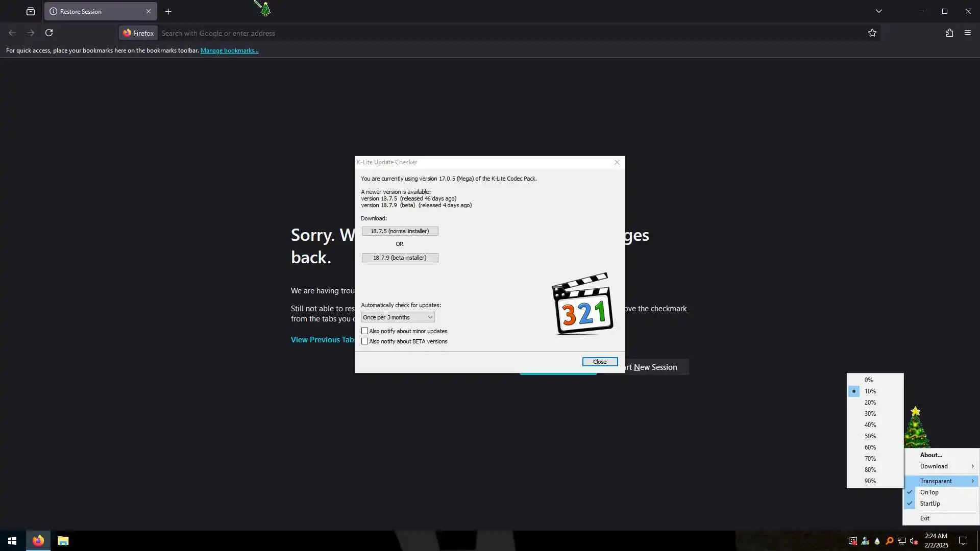Open the Windows notification center icon
980x551 pixels.
[x=963, y=541]
